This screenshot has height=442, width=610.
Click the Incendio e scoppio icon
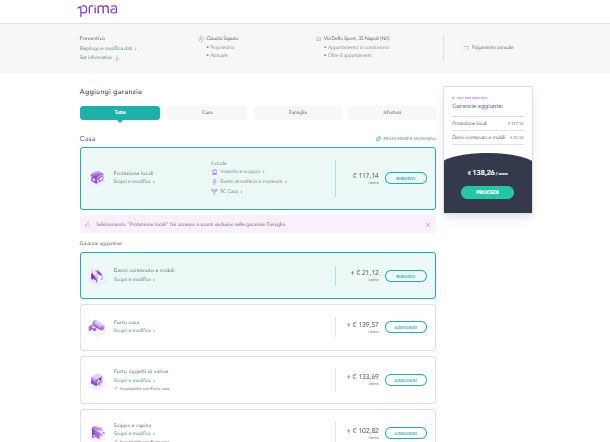pyautogui.click(x=214, y=172)
